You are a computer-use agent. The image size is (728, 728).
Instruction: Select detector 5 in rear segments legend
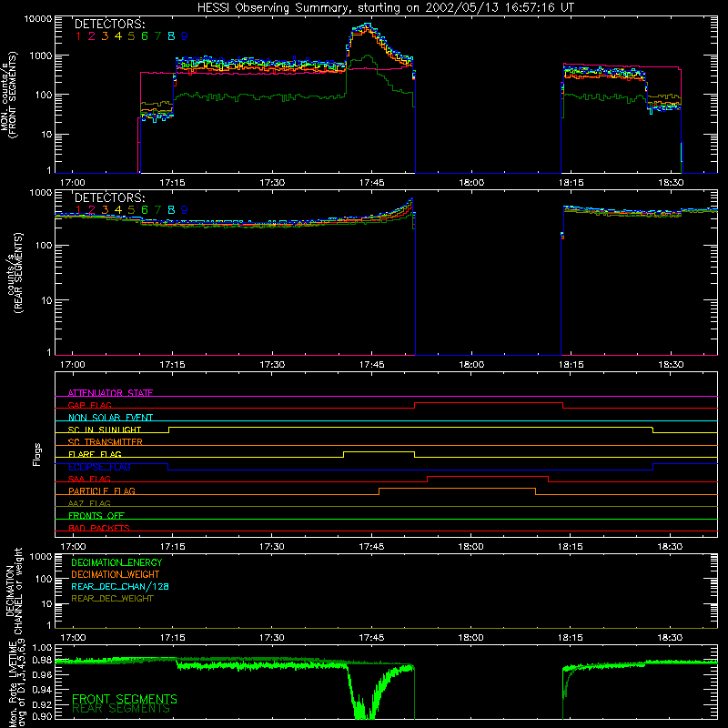pyautogui.click(x=131, y=210)
